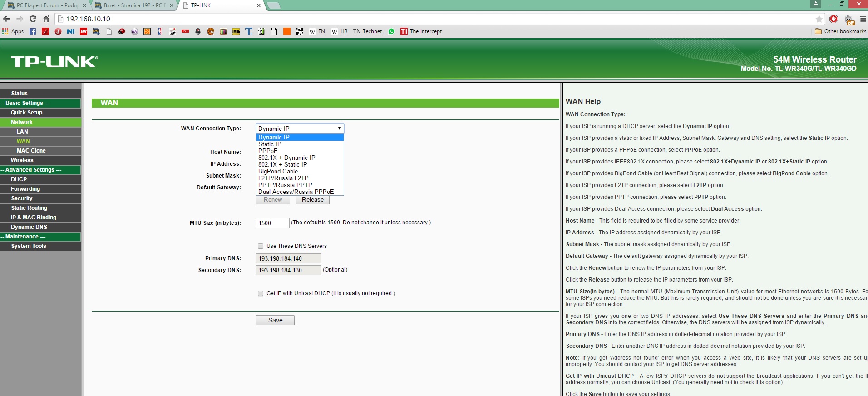This screenshot has height=396, width=868.
Task: Open the Other bookmarks folder
Action: click(x=840, y=31)
